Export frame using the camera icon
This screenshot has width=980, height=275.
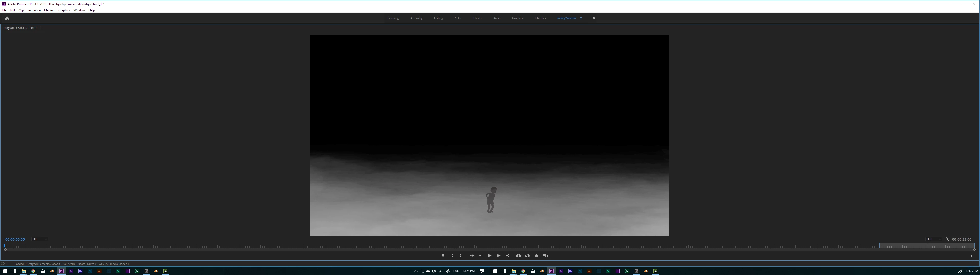click(536, 256)
